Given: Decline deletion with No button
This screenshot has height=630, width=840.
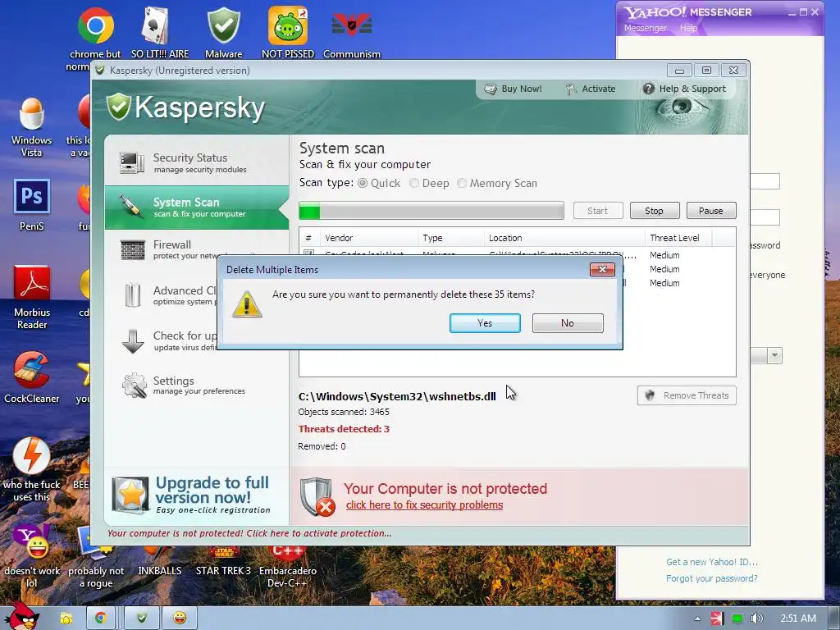Looking at the screenshot, I should pyautogui.click(x=568, y=323).
